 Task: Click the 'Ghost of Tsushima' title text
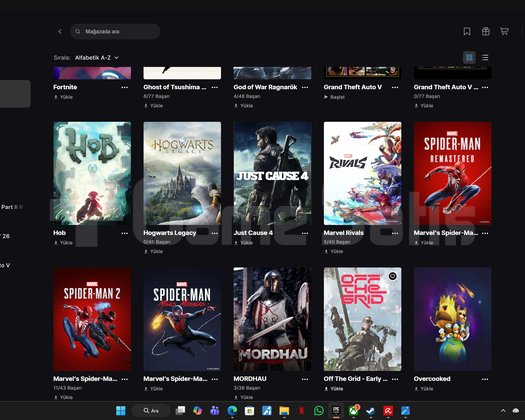click(174, 87)
